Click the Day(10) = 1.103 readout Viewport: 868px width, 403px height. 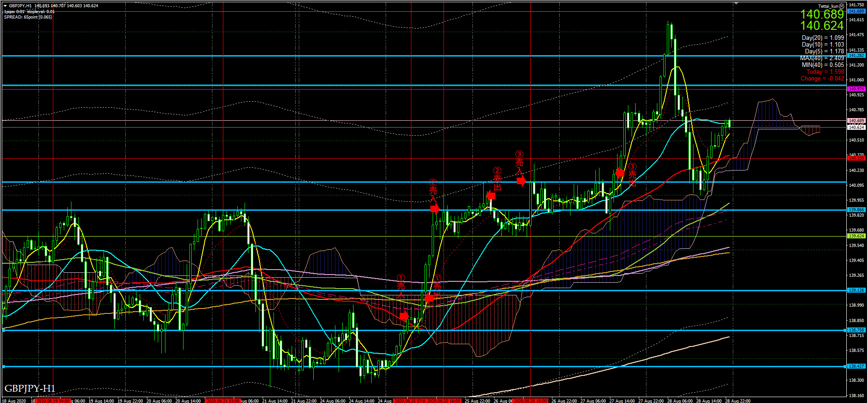pos(823,44)
